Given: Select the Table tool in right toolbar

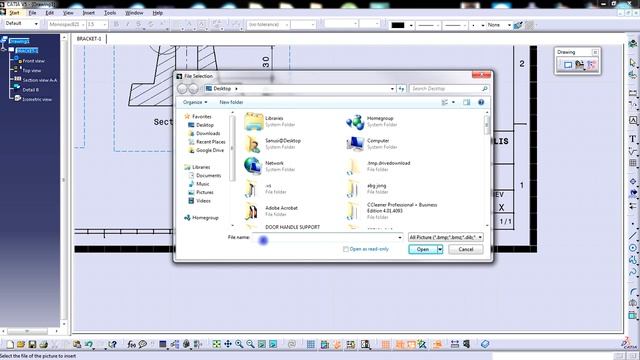Looking at the screenshot, I should click(x=633, y=162).
